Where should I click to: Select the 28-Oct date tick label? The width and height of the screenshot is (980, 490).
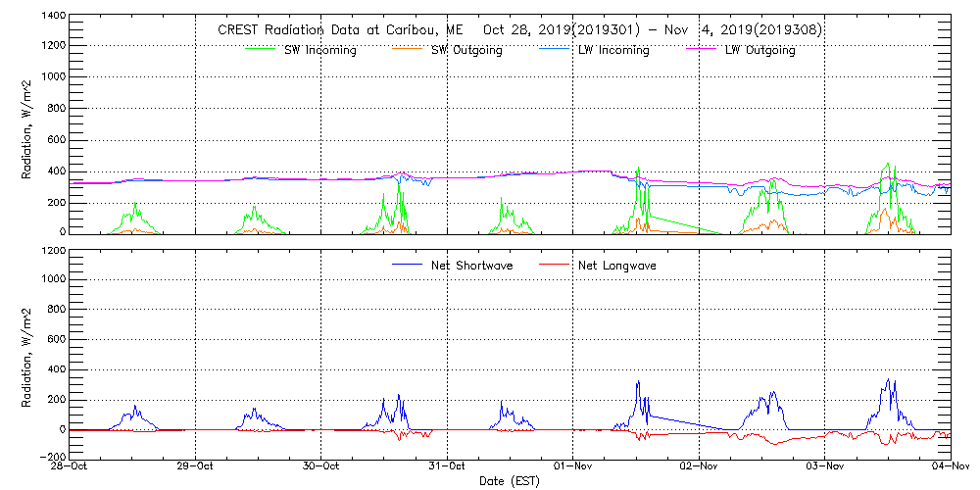click(72, 467)
